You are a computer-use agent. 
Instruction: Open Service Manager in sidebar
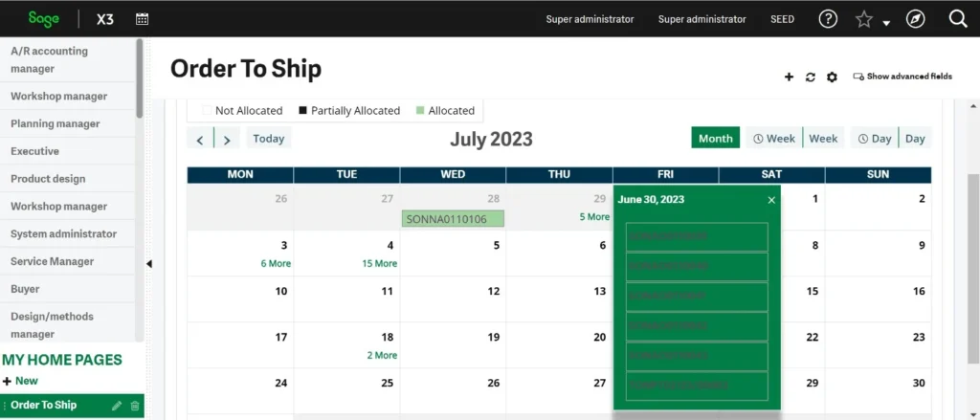pos(68,261)
